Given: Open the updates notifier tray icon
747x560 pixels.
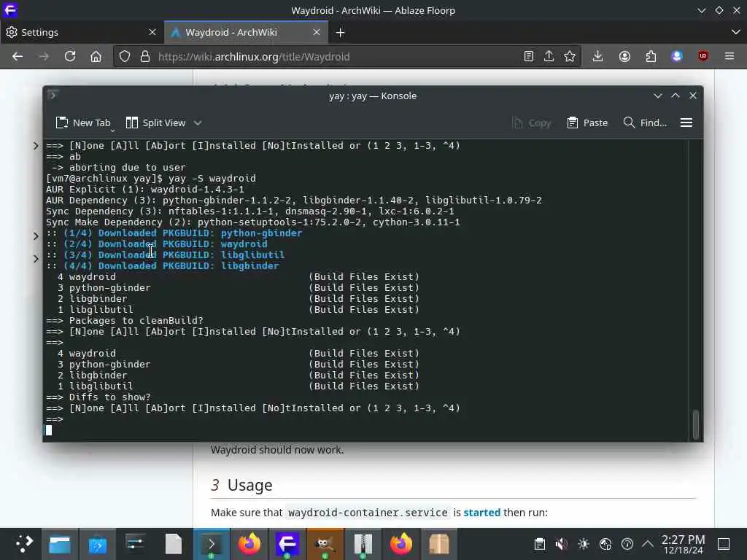Looking at the screenshot, I should pos(627,544).
